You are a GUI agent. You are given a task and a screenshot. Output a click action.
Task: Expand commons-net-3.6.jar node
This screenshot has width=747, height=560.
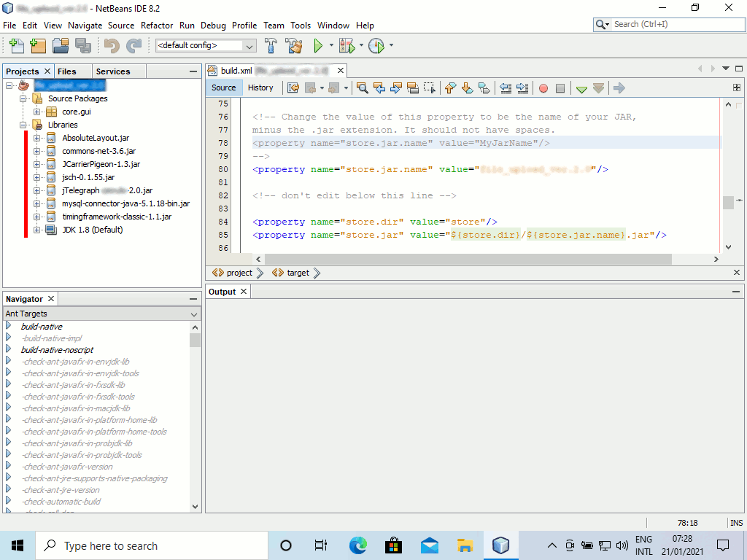pos(36,151)
